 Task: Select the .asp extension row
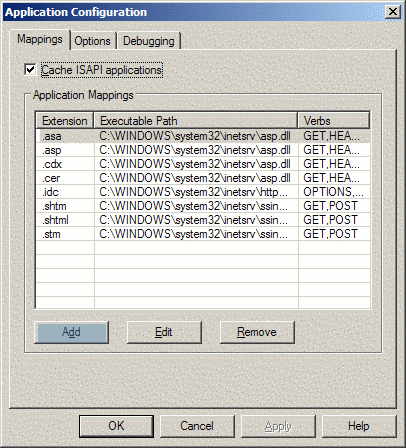(203, 150)
